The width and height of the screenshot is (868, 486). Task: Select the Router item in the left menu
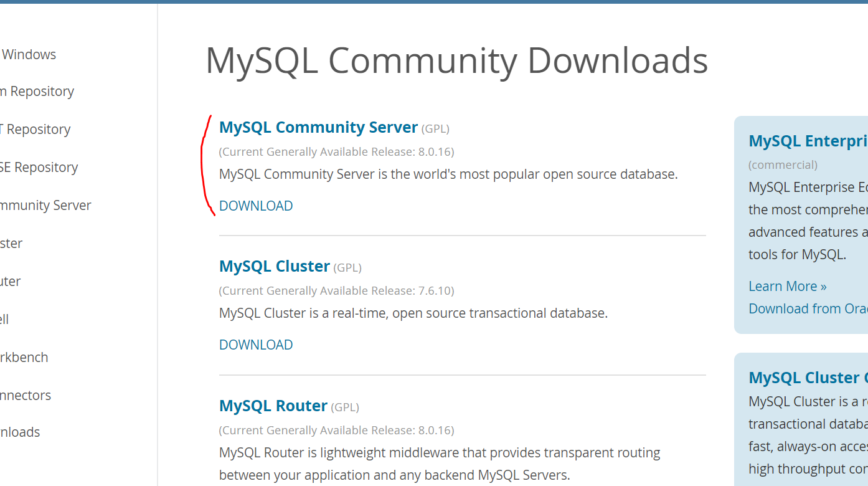(x=11, y=281)
